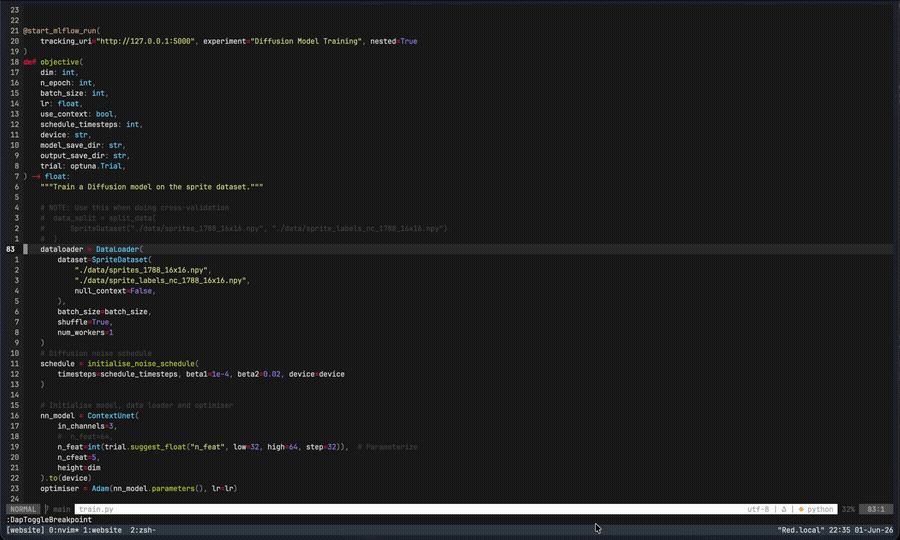Viewport: 900px width, 540px height.
Task: Click the use_context: bool parameter
Action: click(79, 114)
